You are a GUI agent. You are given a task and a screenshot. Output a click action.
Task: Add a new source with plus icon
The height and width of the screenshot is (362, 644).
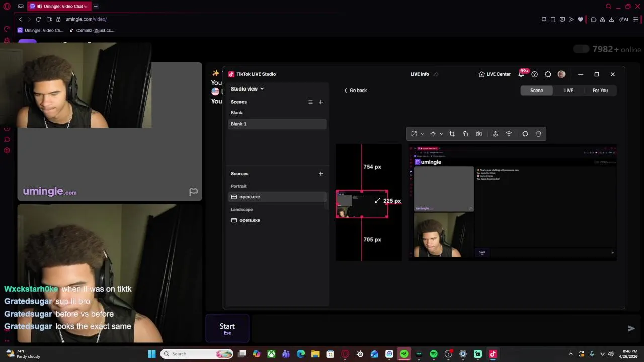click(x=320, y=174)
